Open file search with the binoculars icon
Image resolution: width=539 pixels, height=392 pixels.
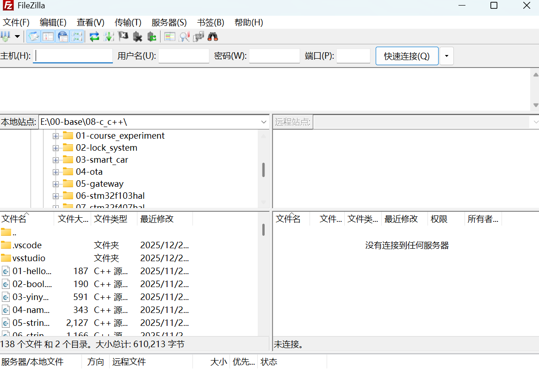pos(213,37)
